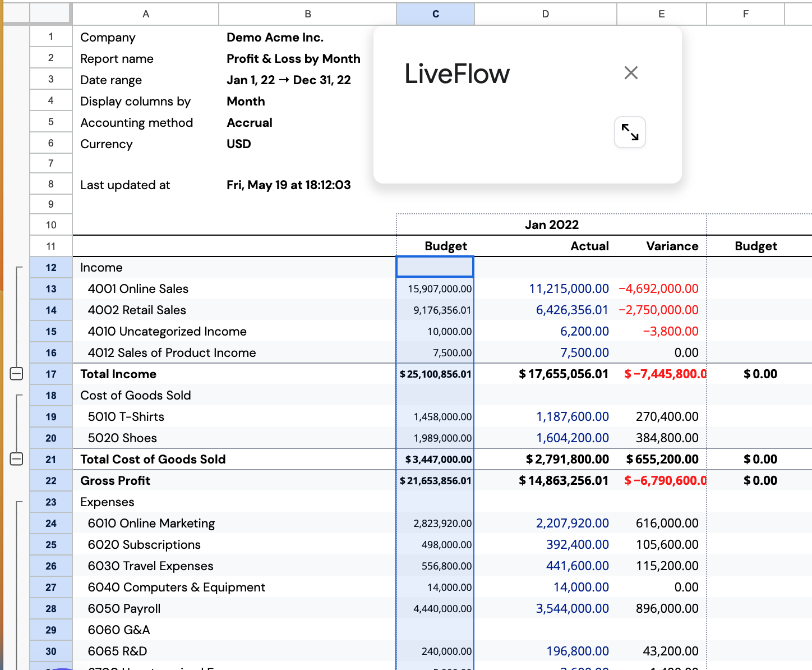Screen dimensions: 812x670
Task: Expand the LiveFlow panel with arrows icon
Action: point(630,132)
